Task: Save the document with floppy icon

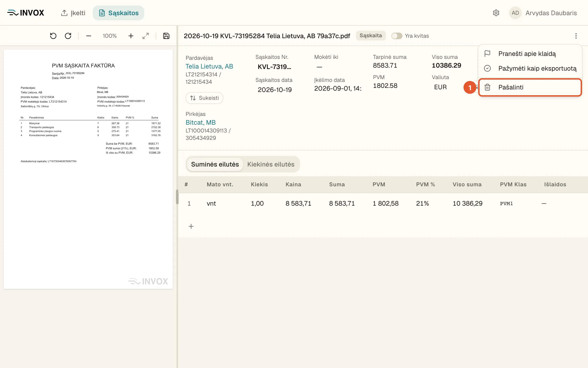Action: coord(166,36)
